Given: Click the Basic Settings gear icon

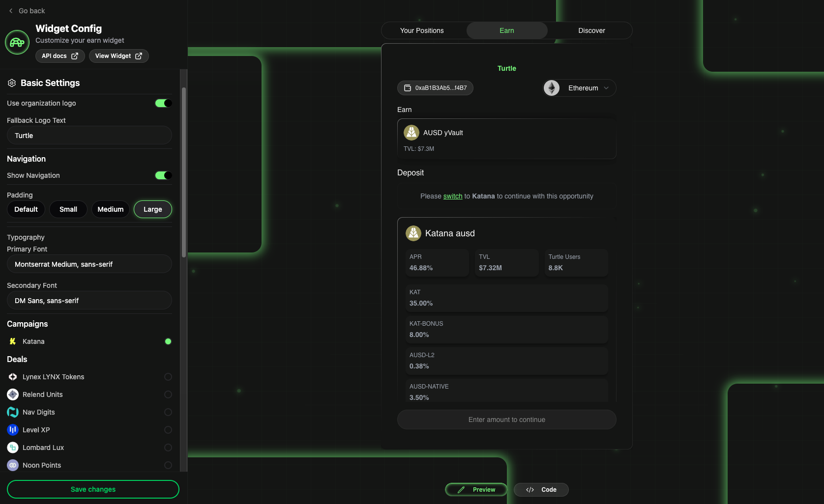Looking at the screenshot, I should (x=12, y=83).
